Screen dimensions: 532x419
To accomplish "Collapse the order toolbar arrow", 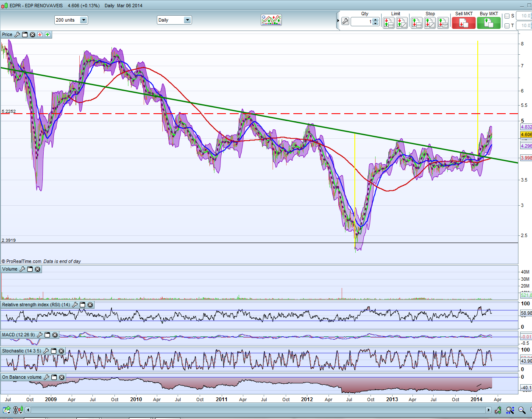I will pos(338,21).
